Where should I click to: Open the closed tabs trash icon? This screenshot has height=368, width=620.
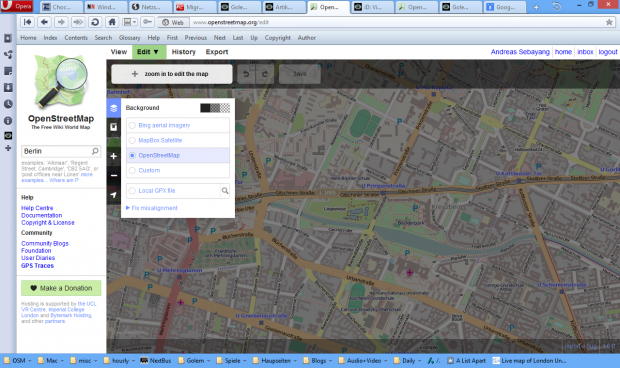pos(556,7)
